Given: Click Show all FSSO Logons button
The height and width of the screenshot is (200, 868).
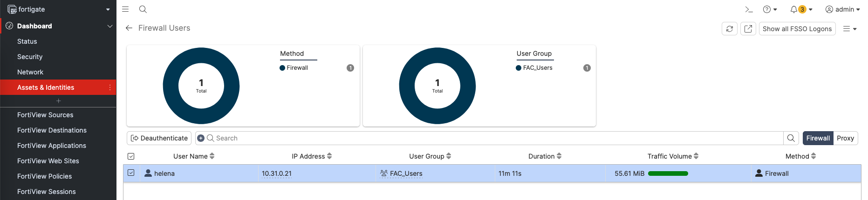Looking at the screenshot, I should 797,29.
